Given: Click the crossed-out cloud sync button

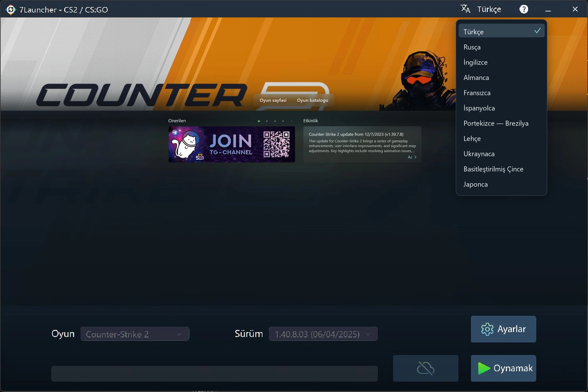Looking at the screenshot, I should pyautogui.click(x=426, y=368).
